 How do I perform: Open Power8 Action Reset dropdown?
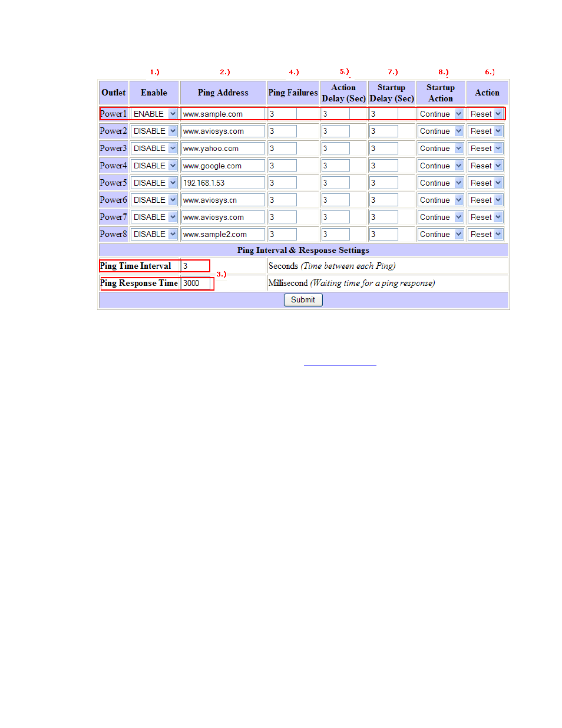[x=486, y=234]
